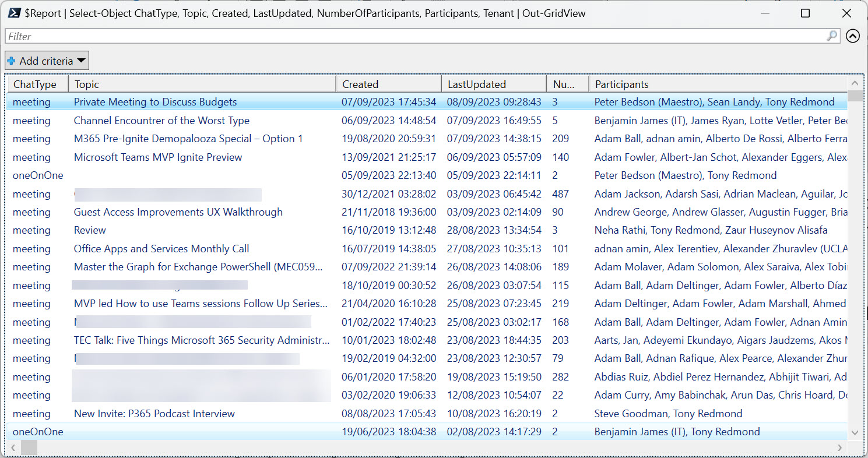This screenshot has height=458, width=868.
Task: Maximize the Out-GridView window
Action: click(805, 13)
